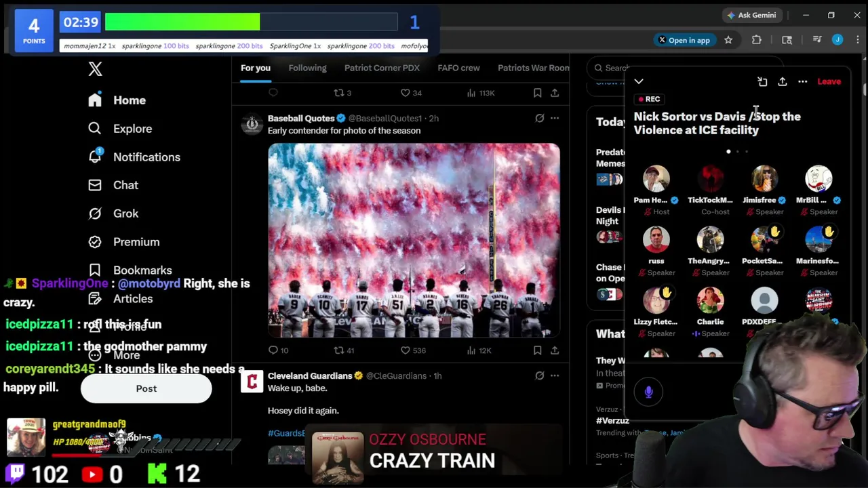Viewport: 868px width, 488px height.
Task: Open the Space more options menu
Action: tap(803, 81)
